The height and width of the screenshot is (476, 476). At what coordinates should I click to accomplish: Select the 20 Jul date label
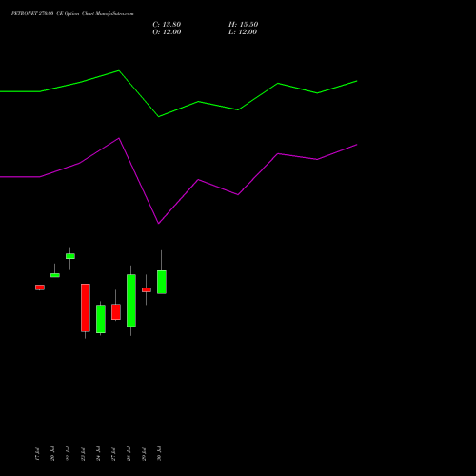click(52, 454)
